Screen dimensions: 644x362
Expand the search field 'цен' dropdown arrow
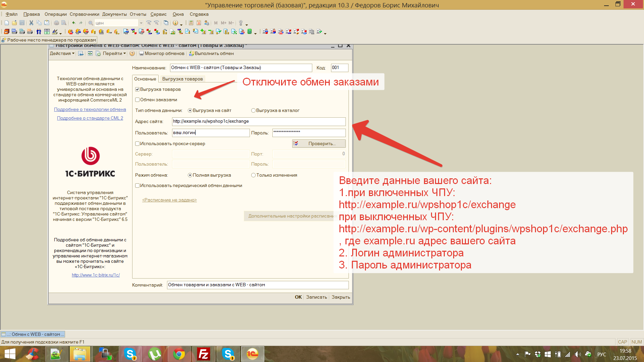(x=141, y=23)
